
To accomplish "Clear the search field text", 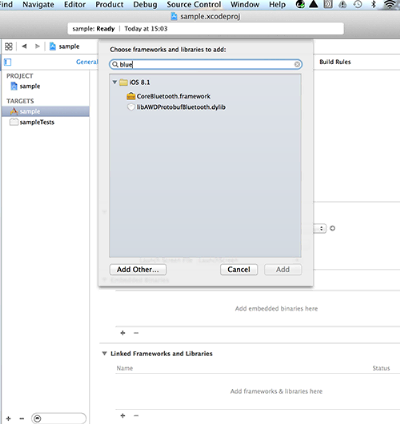I will point(297,64).
